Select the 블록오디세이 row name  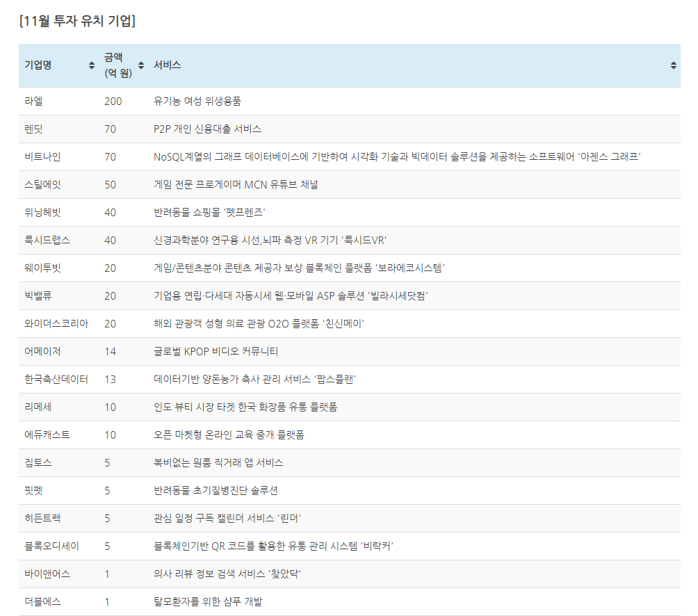51,546
